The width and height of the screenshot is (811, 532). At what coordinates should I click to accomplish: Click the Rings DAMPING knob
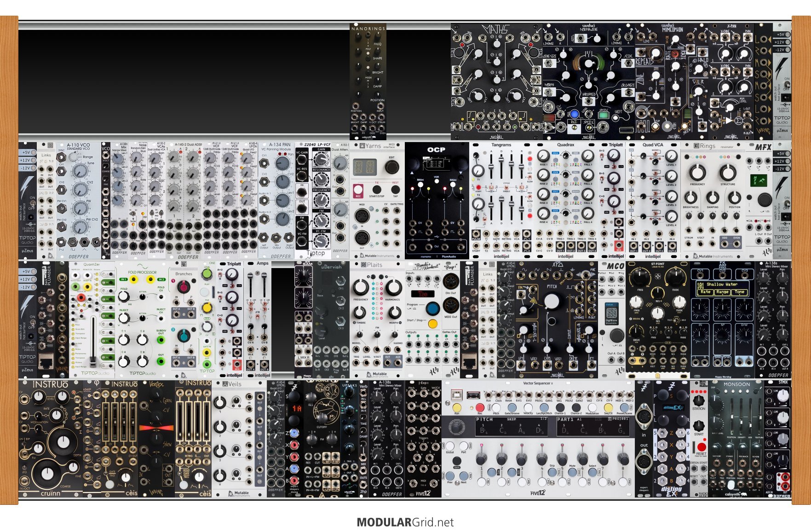click(713, 198)
